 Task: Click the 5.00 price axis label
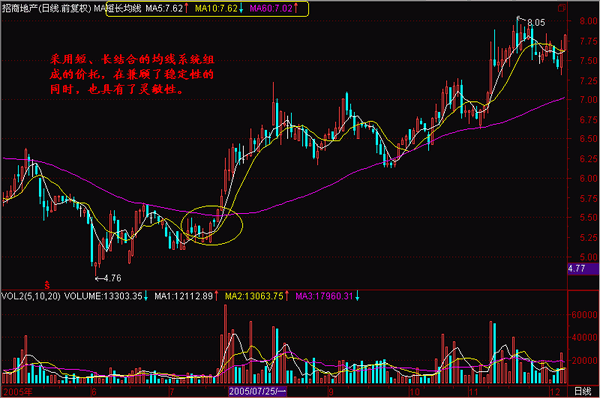click(x=589, y=257)
